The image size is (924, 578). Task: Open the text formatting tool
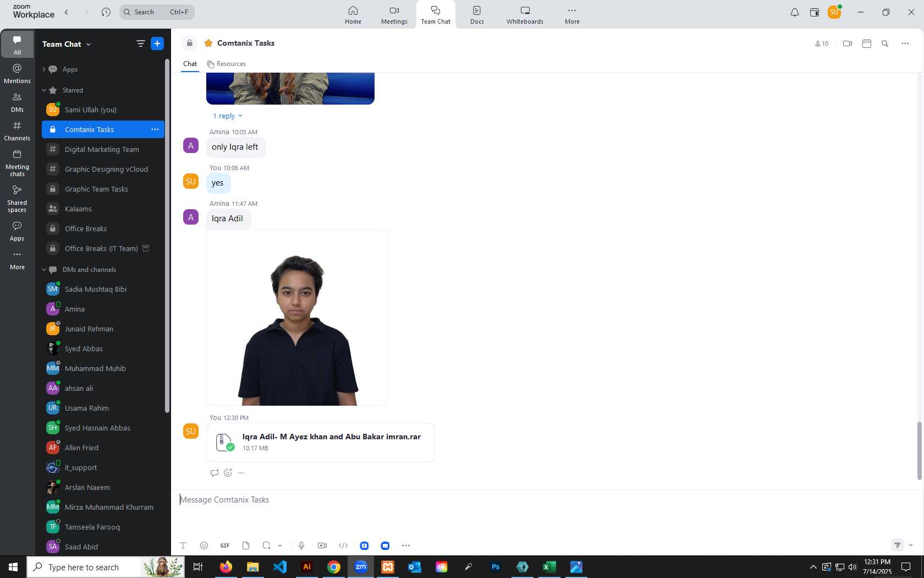(x=183, y=546)
